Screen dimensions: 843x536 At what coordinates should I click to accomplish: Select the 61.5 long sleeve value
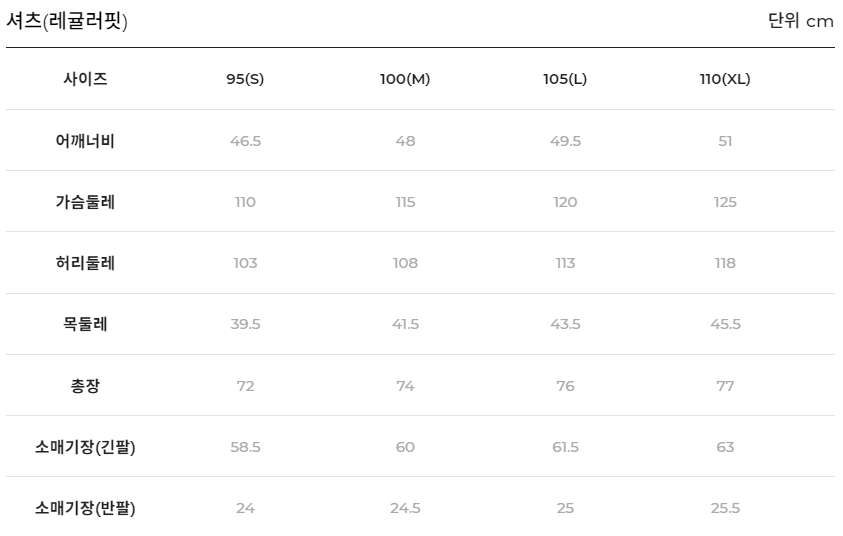565,447
